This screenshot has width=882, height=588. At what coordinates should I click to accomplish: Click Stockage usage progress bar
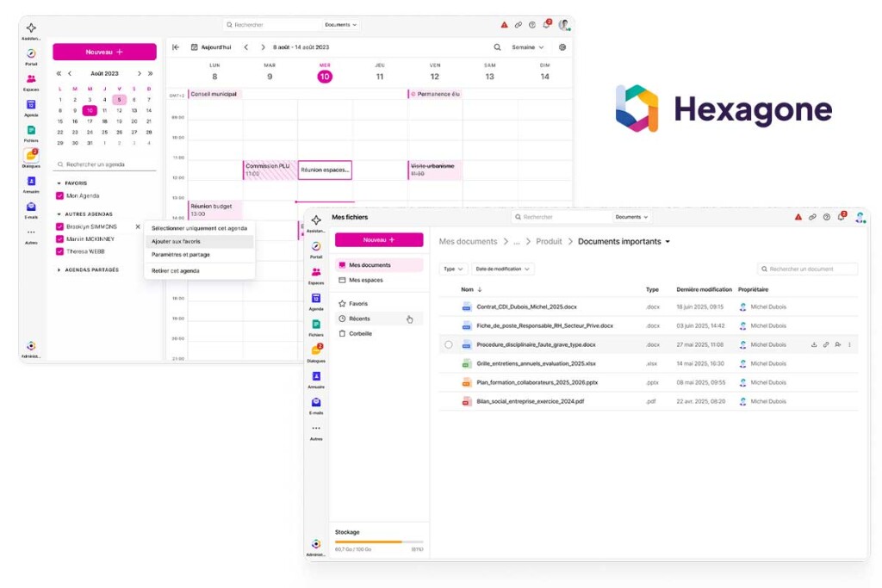click(379, 542)
